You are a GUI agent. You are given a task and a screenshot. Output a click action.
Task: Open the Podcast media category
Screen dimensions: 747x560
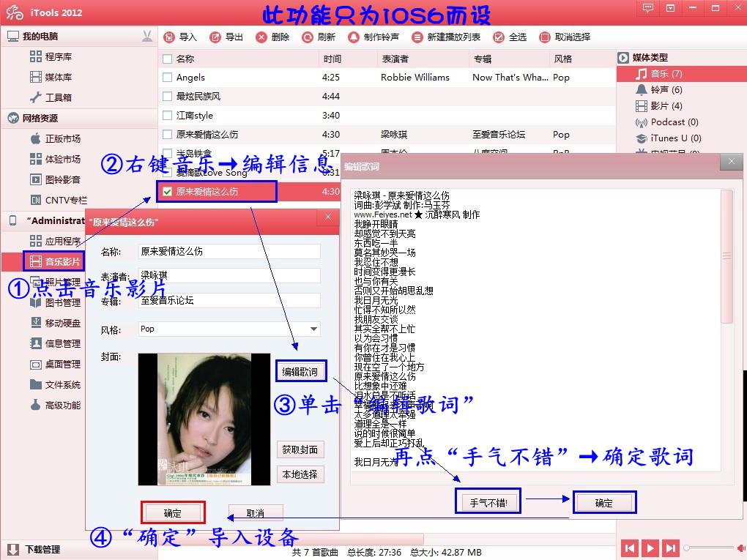(666, 122)
